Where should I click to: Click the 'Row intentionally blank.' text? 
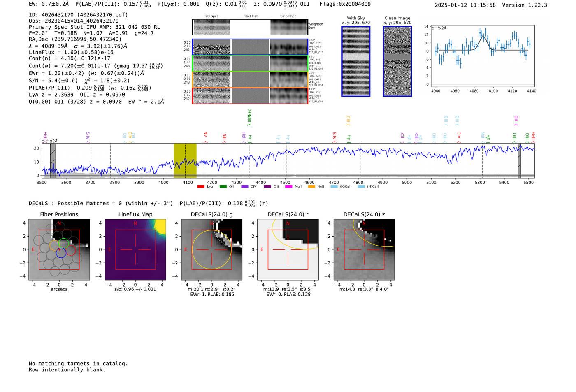(67, 370)
